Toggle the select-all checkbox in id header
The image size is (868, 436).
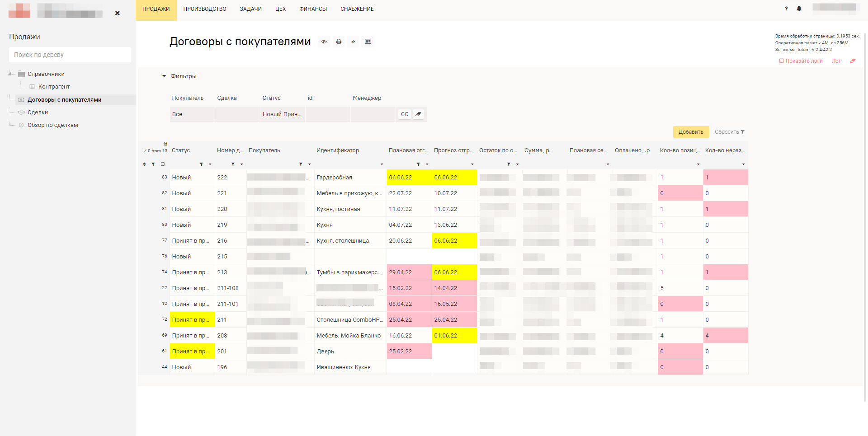click(x=163, y=164)
